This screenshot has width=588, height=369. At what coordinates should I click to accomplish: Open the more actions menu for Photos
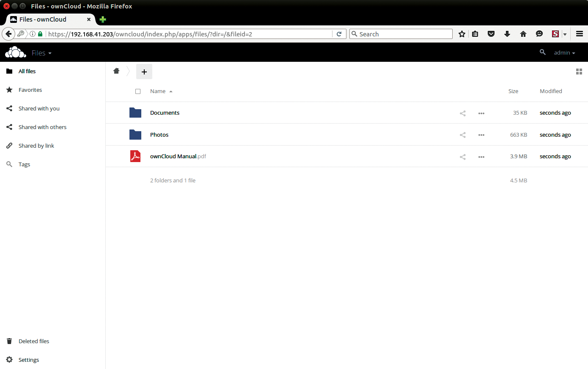coord(481,135)
